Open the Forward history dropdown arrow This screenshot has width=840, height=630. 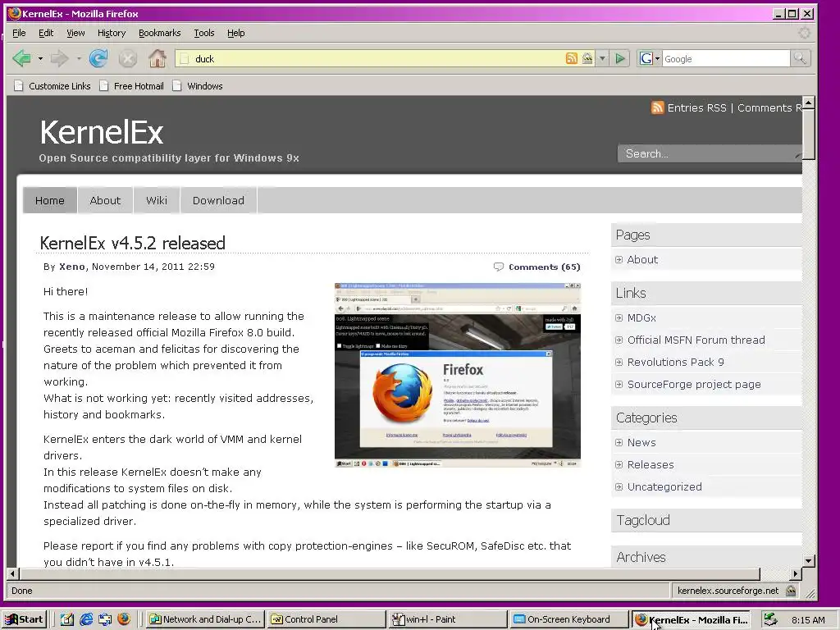tap(78, 58)
